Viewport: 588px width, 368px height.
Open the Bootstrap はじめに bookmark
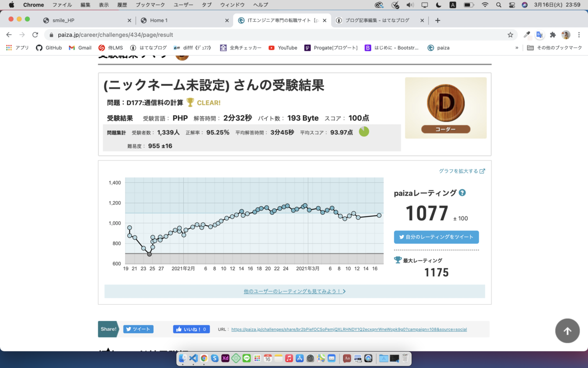click(x=392, y=48)
